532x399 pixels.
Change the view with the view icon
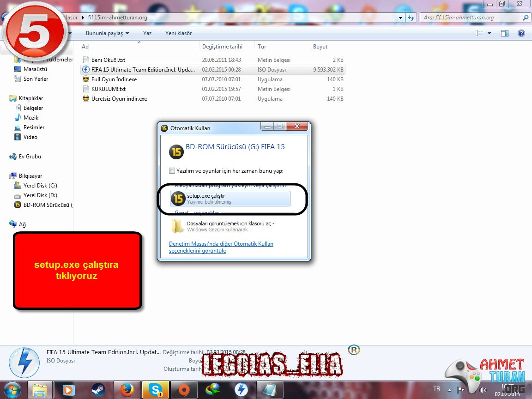pyautogui.click(x=479, y=33)
